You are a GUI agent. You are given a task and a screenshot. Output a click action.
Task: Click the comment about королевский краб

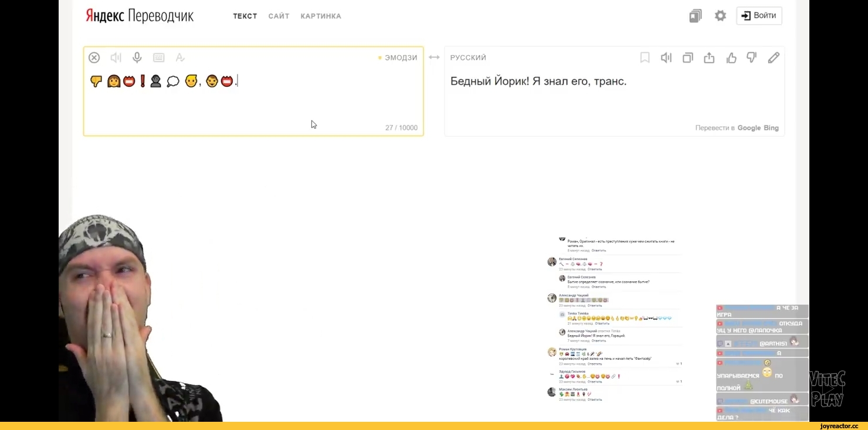(x=605, y=359)
